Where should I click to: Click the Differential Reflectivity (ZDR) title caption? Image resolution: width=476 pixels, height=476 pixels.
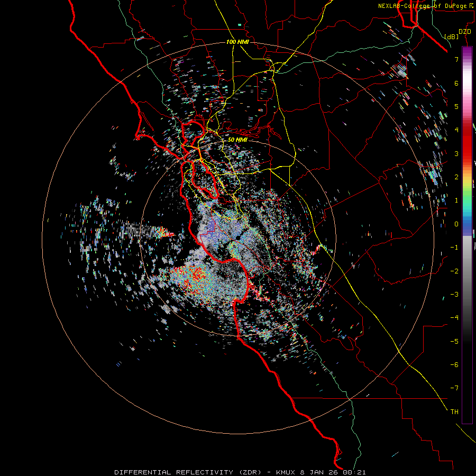[x=188, y=472]
